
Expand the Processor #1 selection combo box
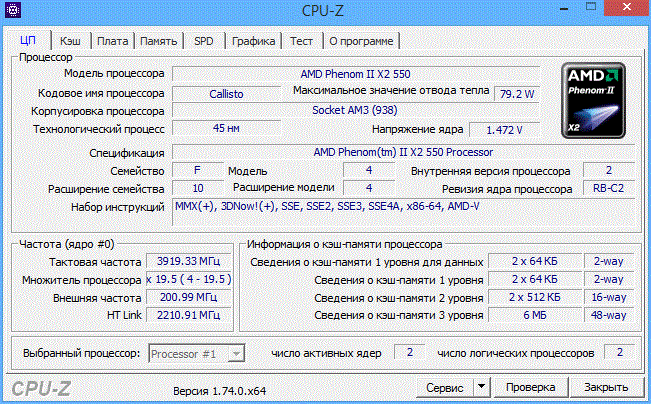[196, 354]
